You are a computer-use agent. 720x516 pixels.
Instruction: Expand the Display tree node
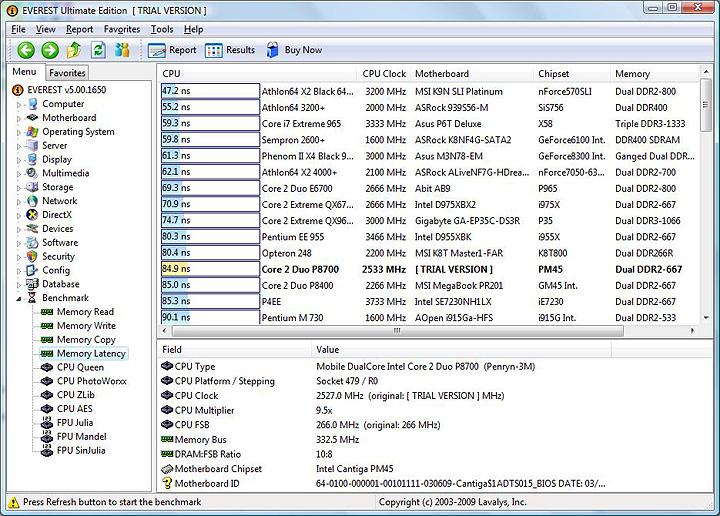(19, 160)
